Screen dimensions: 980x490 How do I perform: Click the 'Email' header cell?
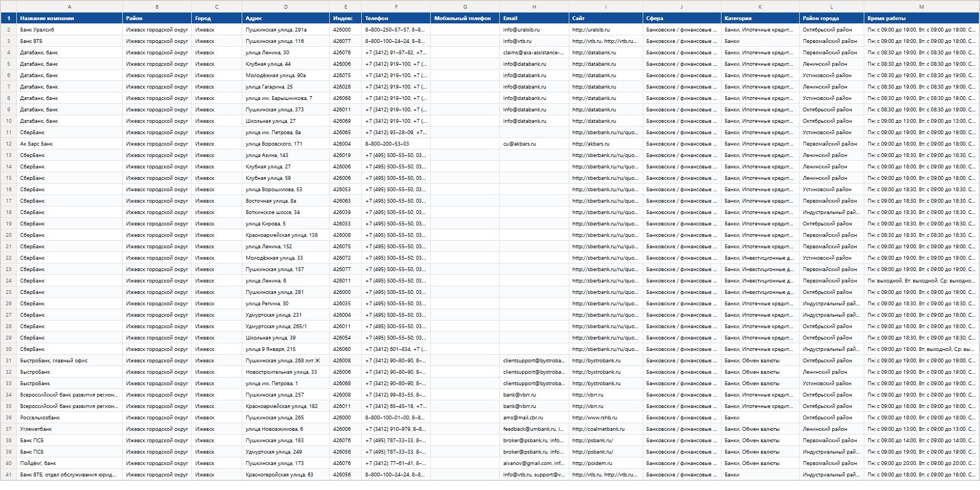534,18
